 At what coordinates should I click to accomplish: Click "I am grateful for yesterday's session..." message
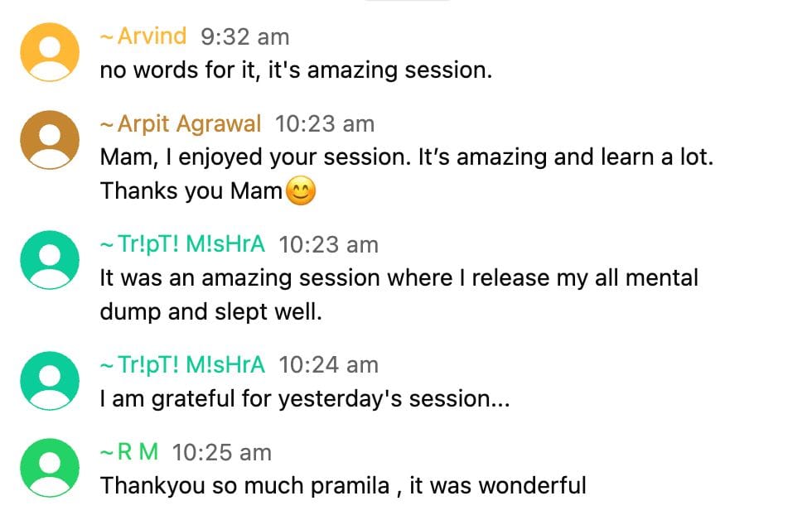point(304,398)
